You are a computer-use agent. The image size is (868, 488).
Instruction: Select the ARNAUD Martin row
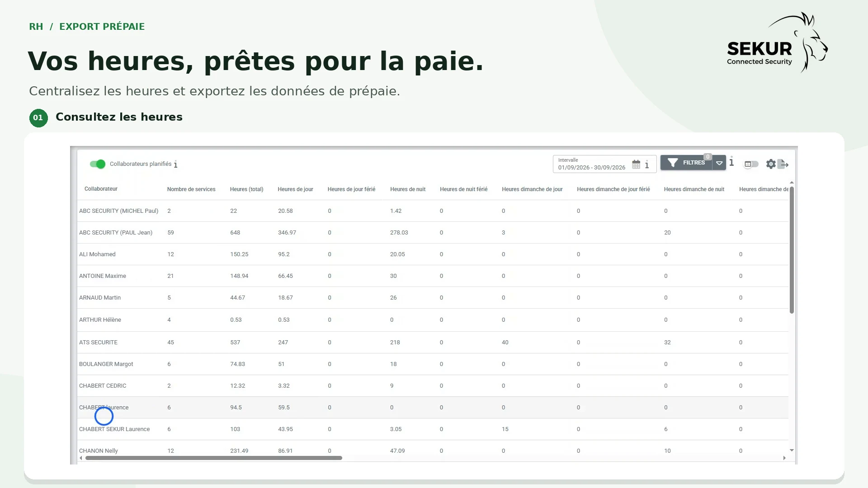[x=433, y=298]
